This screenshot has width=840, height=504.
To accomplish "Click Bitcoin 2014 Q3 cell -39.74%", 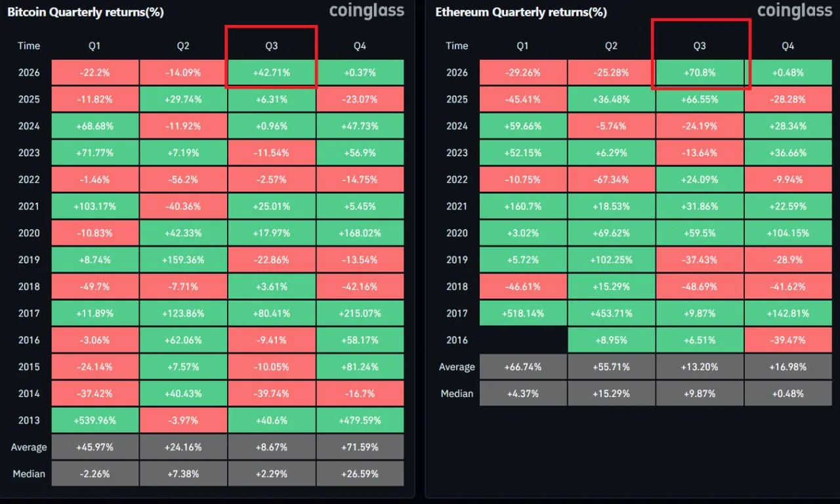I will (272, 393).
